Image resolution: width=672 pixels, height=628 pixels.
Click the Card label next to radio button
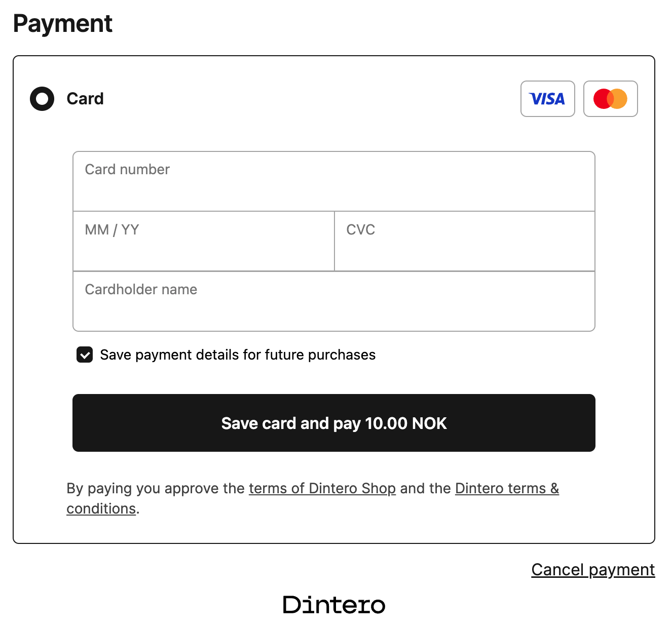(x=85, y=99)
